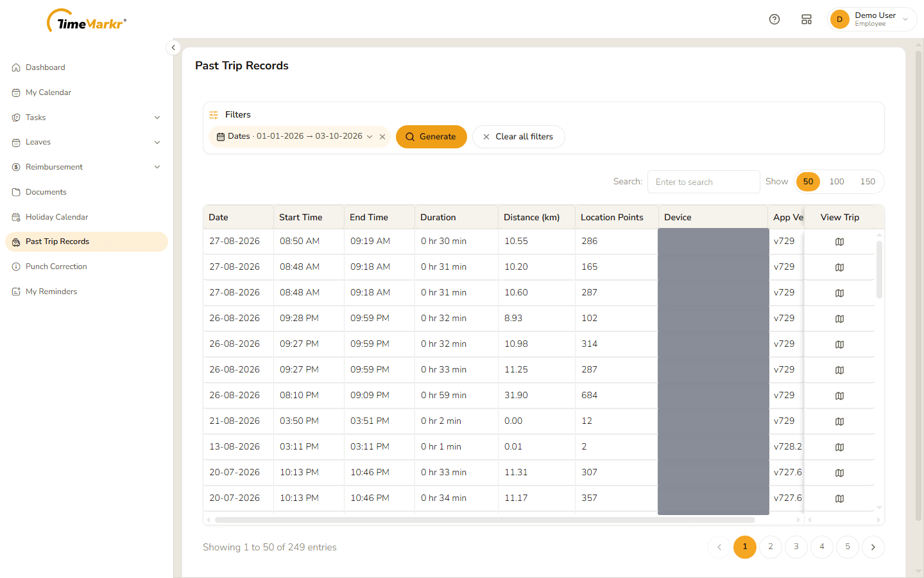Image resolution: width=924 pixels, height=578 pixels.
Task: Collapse the sidebar with the arrow button
Action: (x=173, y=48)
